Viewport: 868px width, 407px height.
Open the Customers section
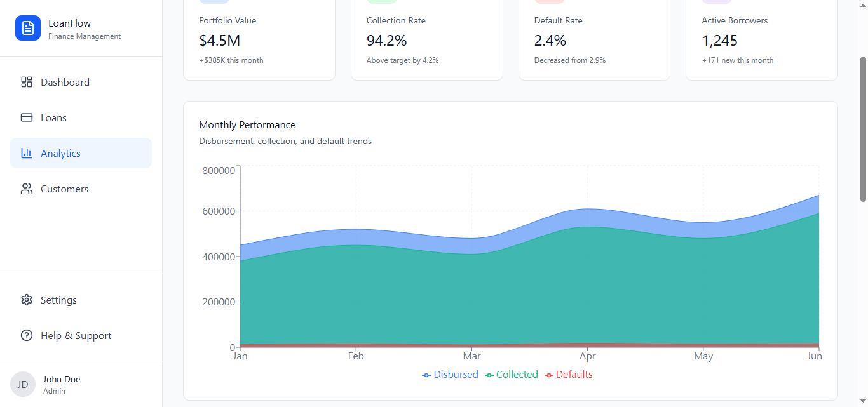tap(81, 189)
